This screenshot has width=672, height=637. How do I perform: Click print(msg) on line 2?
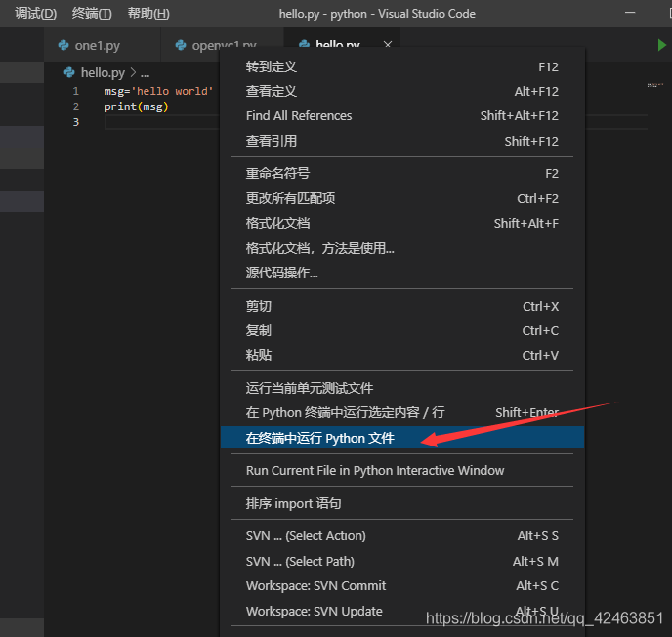tap(137, 106)
